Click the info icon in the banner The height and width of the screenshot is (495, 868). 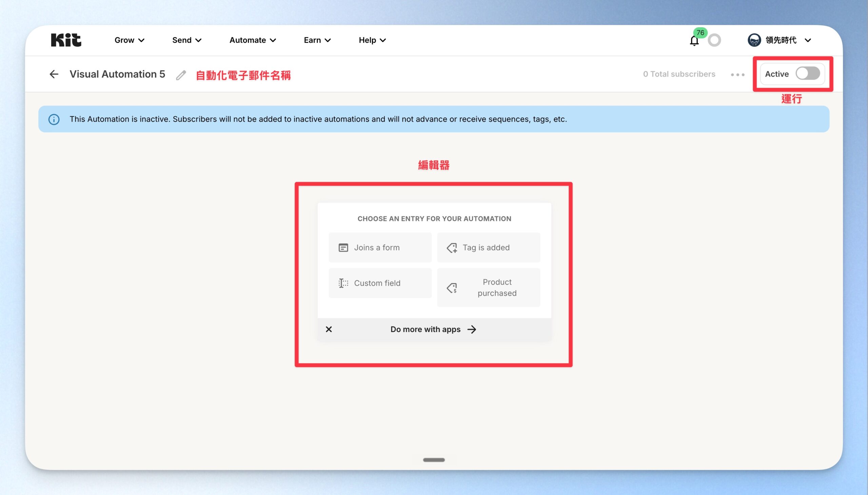54,119
